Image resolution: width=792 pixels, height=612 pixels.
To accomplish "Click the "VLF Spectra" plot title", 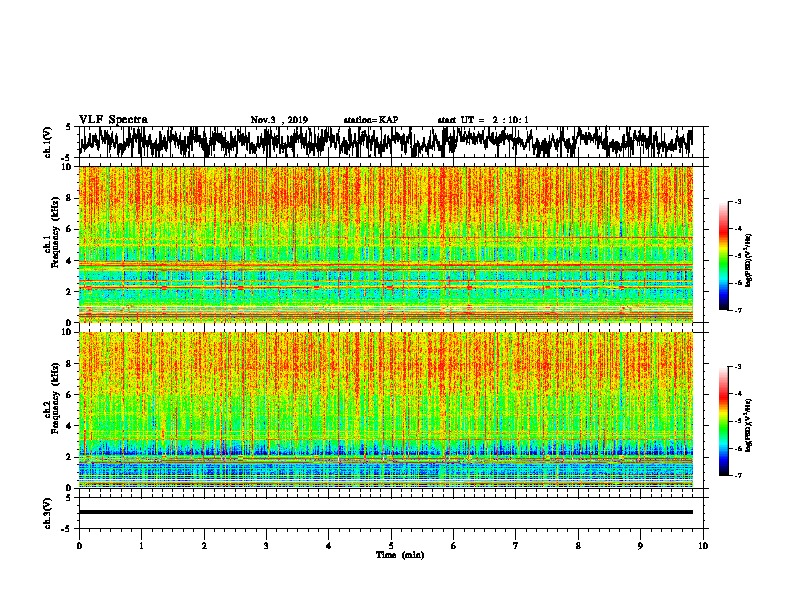I will click(x=113, y=119).
